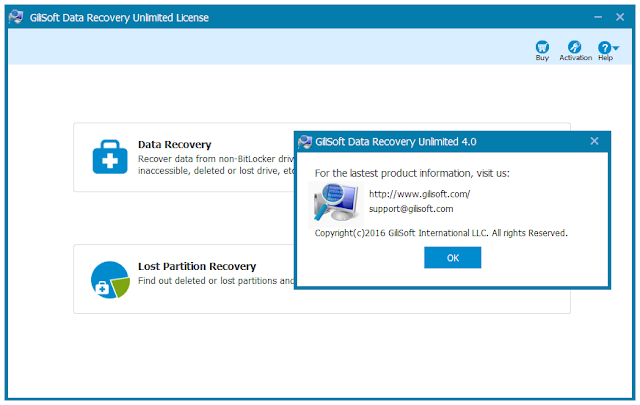Click 'For the lastest product information' text
The image size is (640, 405).
394,174
